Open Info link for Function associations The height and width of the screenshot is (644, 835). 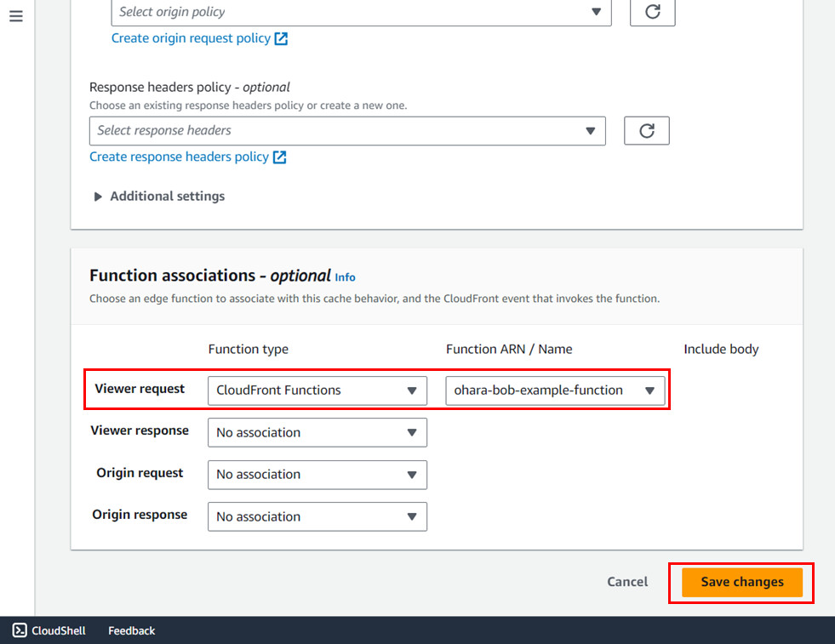[x=345, y=277]
